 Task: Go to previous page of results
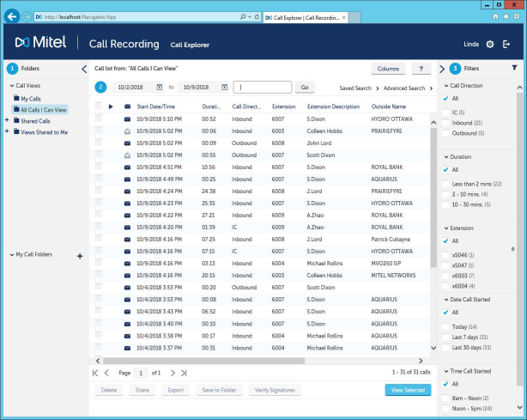106,373
